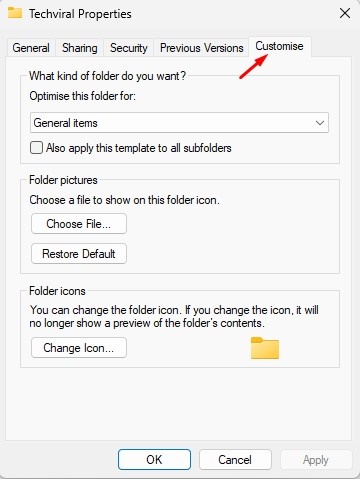Image resolution: width=360 pixels, height=479 pixels.
Task: Click the Apply button
Action: [316, 460]
